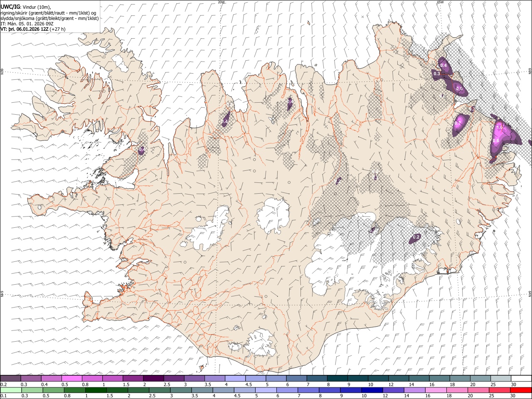The image size is (532, 399).
Task: Select the 'Vindur (10m)' header label
Action: point(37,7)
